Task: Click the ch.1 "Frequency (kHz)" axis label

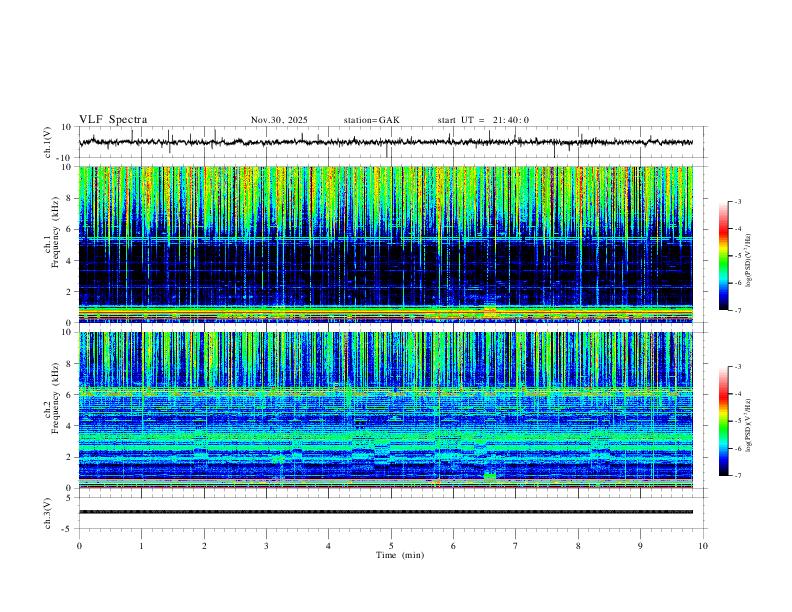Action: pyautogui.click(x=55, y=231)
